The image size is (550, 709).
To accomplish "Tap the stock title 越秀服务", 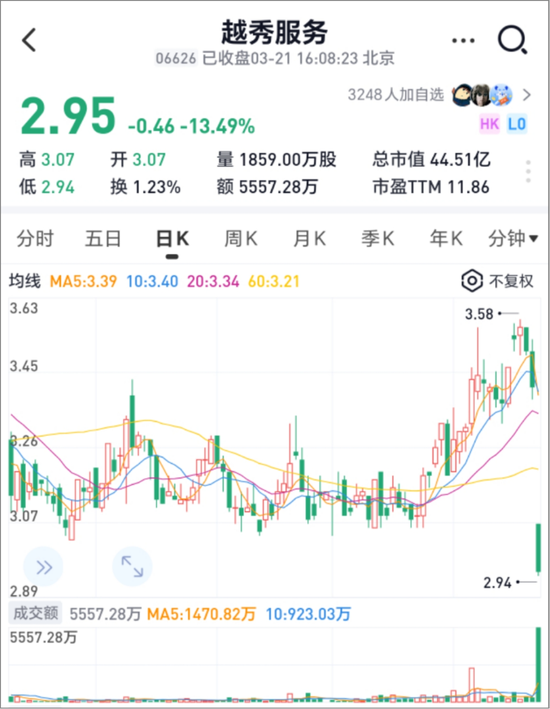I will [x=274, y=32].
